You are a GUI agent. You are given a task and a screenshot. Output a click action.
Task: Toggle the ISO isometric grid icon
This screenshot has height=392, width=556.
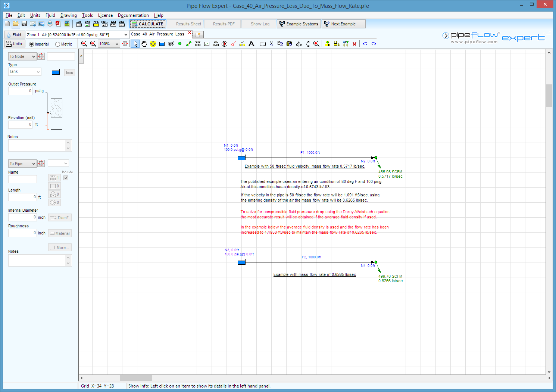[79, 24]
